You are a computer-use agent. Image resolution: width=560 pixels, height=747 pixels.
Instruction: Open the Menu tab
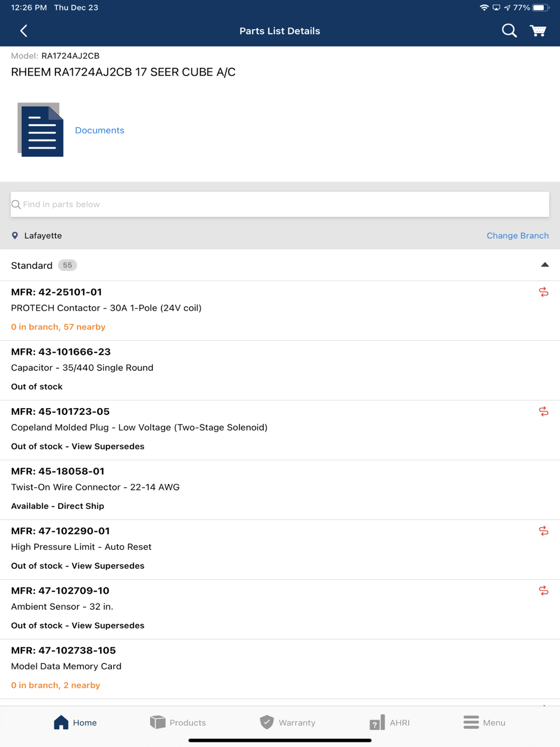(x=484, y=722)
